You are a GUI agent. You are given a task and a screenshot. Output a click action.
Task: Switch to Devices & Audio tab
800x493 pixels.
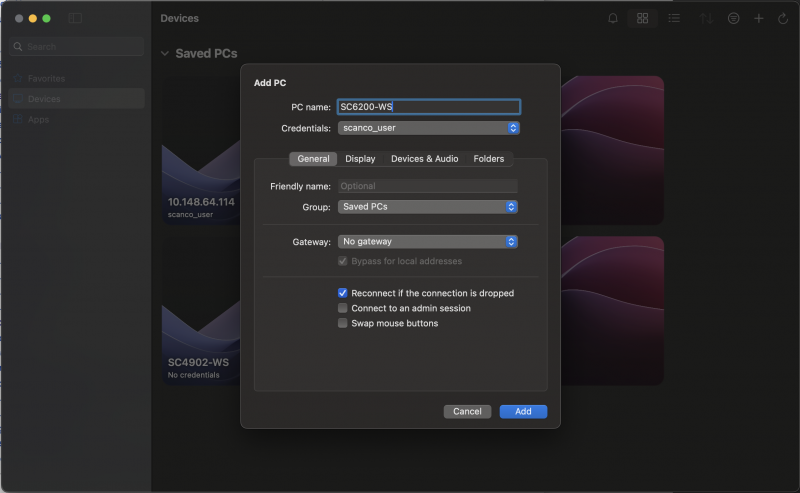424,159
